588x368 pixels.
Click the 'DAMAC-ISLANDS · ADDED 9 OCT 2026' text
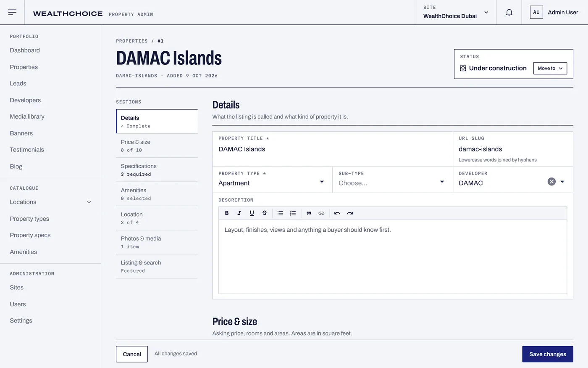tap(167, 76)
